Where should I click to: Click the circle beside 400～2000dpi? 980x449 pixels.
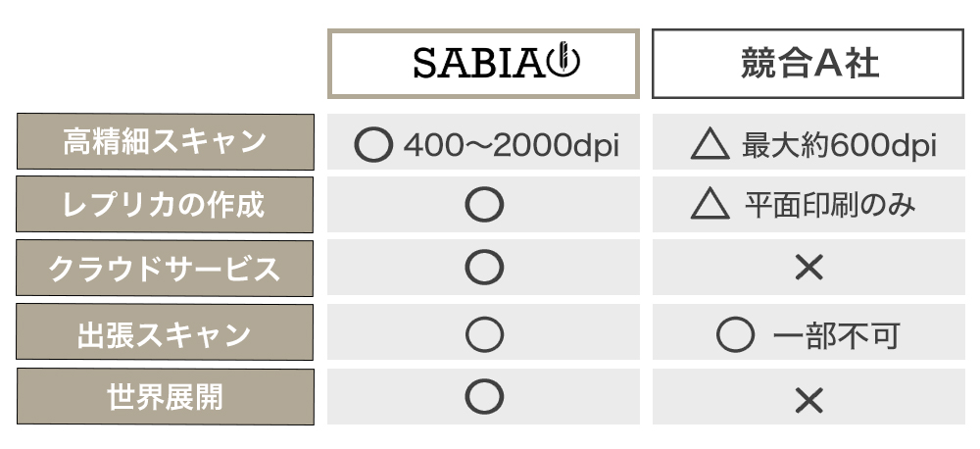pyautogui.click(x=371, y=147)
